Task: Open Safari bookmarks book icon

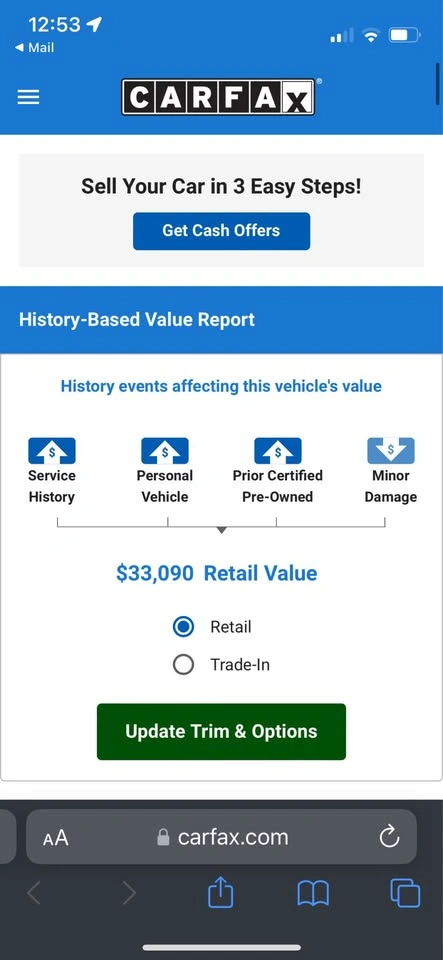Action: point(313,894)
